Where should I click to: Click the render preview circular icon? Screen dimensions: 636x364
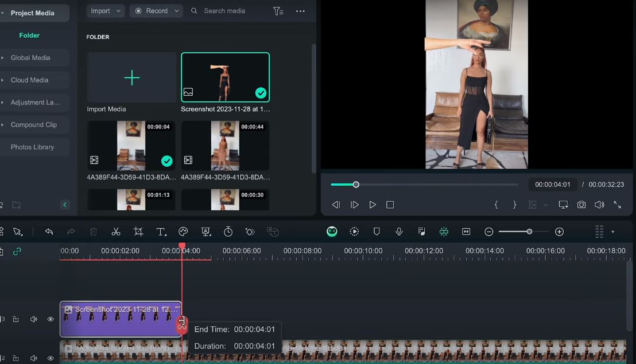point(355,232)
